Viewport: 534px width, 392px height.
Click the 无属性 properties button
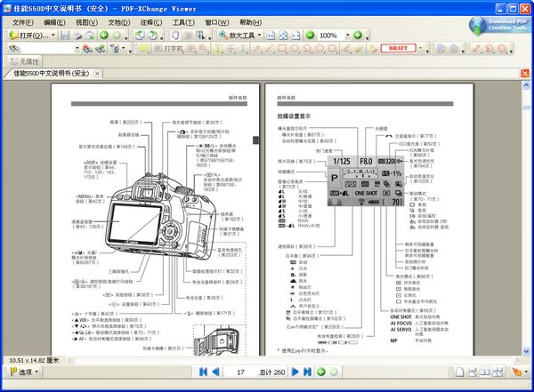coord(24,61)
